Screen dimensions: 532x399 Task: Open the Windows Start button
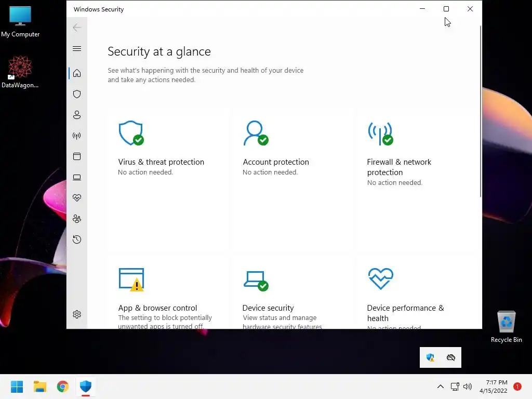17,387
